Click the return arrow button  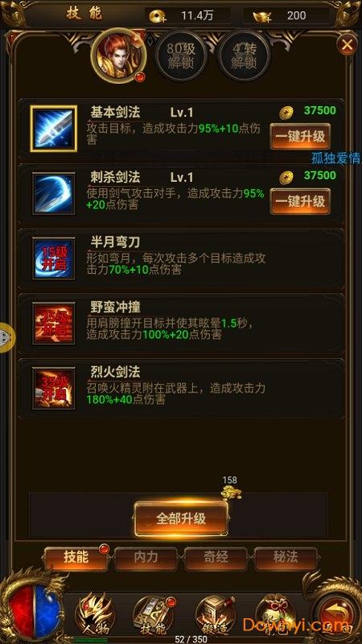(337, 615)
